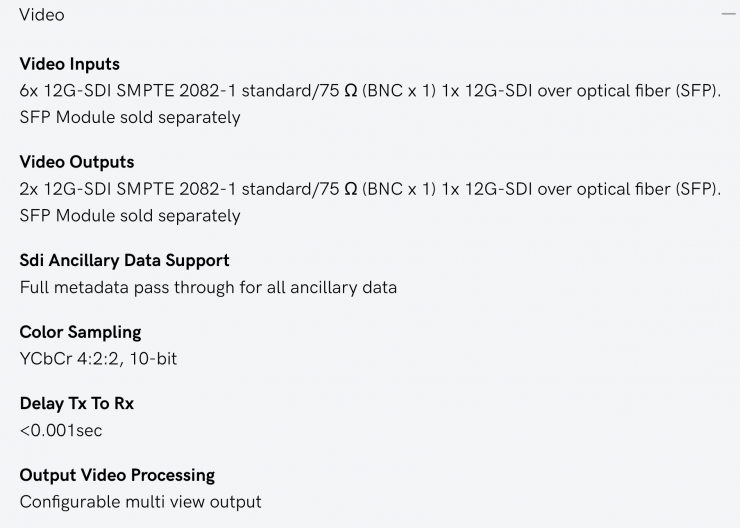Collapse the Video section using minus icon
Screen dimensions: 740x528
[x=727, y=16]
